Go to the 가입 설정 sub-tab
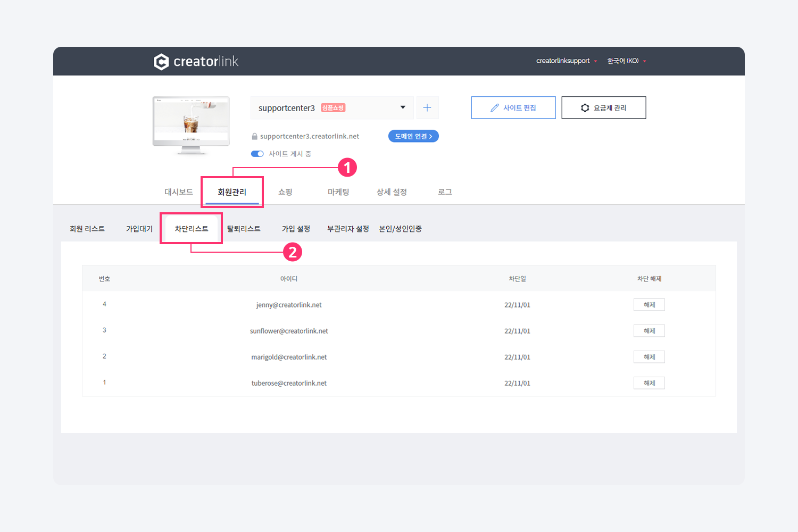The width and height of the screenshot is (798, 532). pos(296,229)
